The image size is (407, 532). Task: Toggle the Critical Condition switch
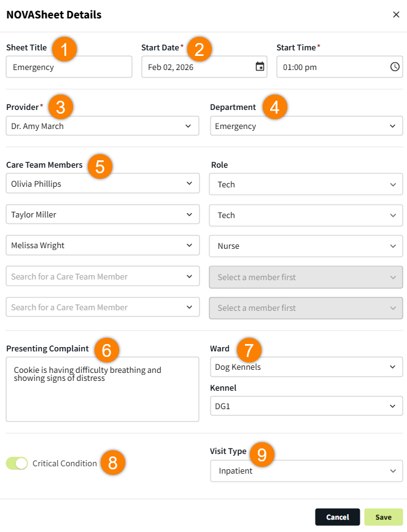(x=17, y=464)
